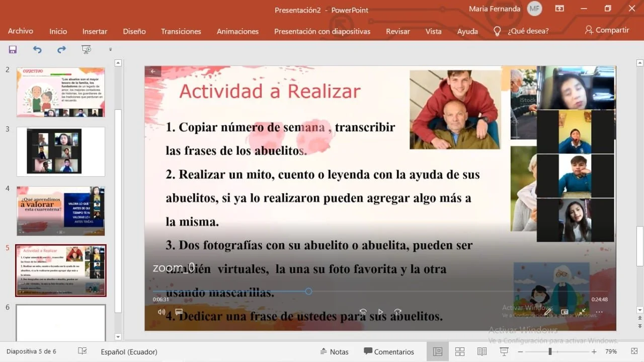Mute the video with the volume icon

click(x=162, y=312)
